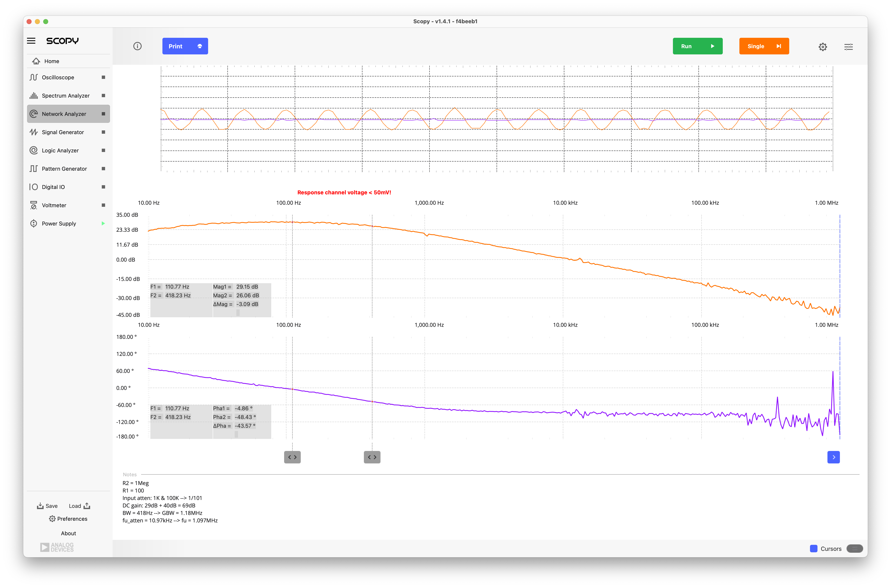The image size is (891, 588).
Task: Select the Power Supply instrument icon
Action: click(x=34, y=223)
